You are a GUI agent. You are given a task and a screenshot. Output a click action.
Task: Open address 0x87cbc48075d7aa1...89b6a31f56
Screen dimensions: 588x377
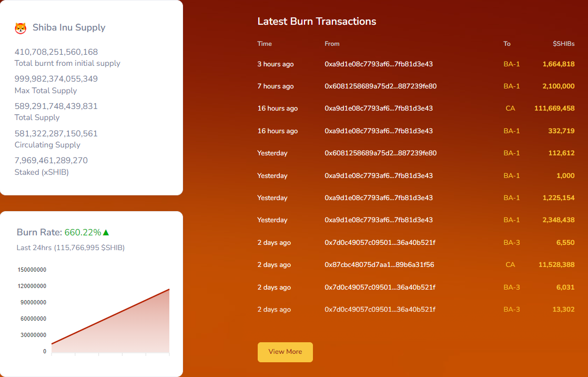tap(379, 265)
